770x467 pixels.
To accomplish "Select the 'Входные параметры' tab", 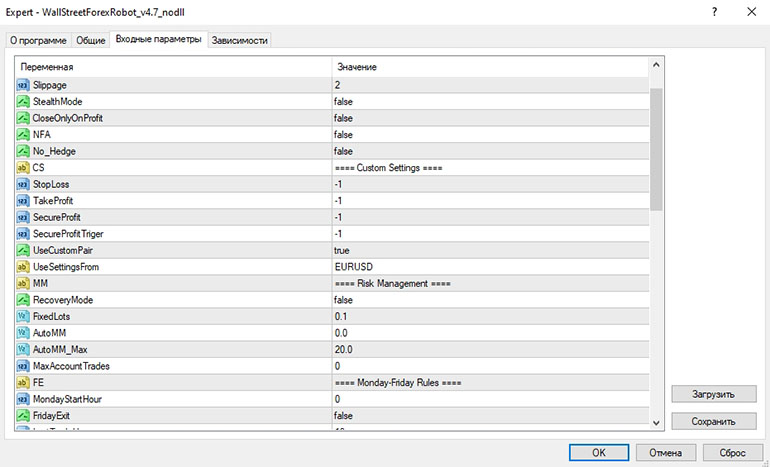I will point(159,39).
